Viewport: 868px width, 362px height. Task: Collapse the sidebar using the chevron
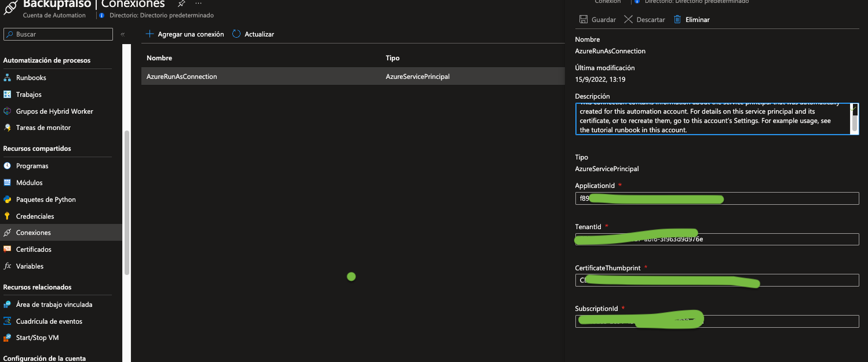(x=123, y=35)
